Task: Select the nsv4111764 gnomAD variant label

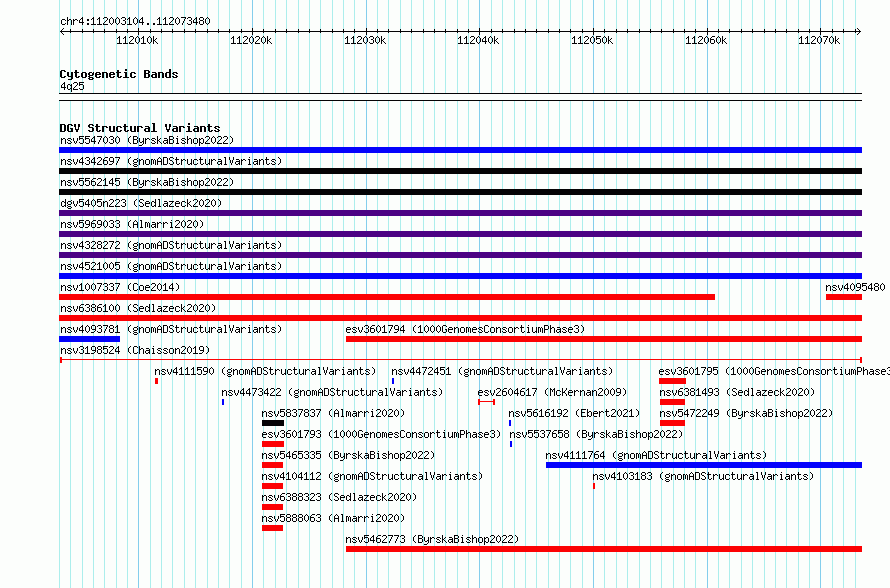Action: 656,455
